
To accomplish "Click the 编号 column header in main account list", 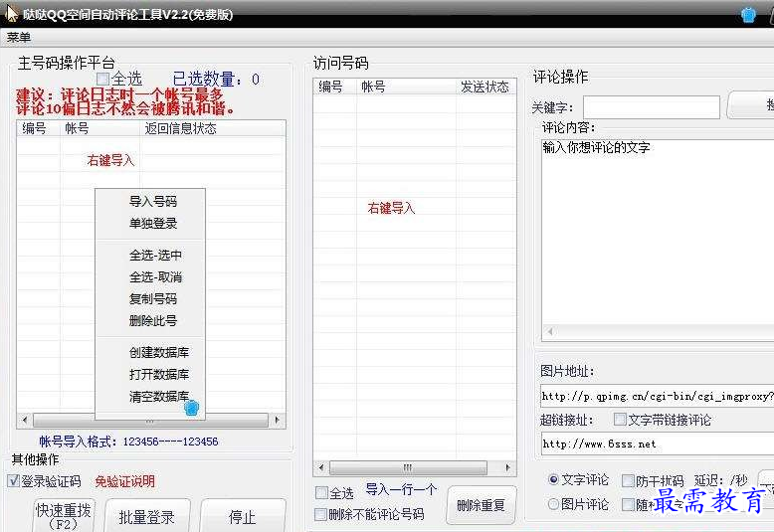I will (x=39, y=128).
